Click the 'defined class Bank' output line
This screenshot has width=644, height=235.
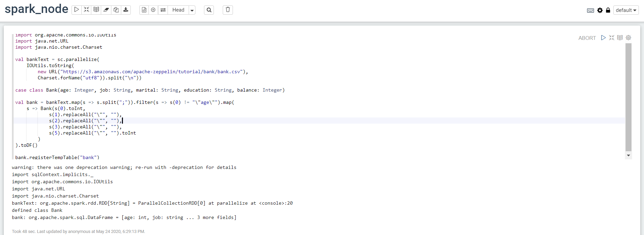(x=37, y=210)
